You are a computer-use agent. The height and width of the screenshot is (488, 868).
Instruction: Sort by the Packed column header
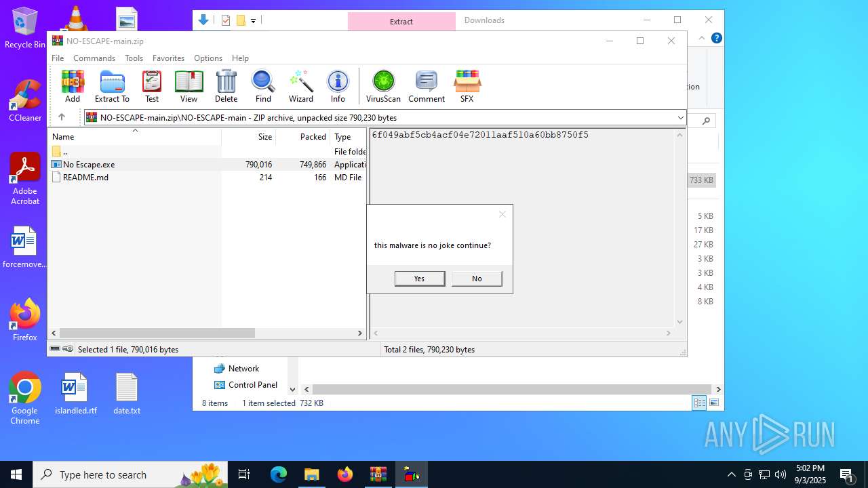(x=302, y=136)
